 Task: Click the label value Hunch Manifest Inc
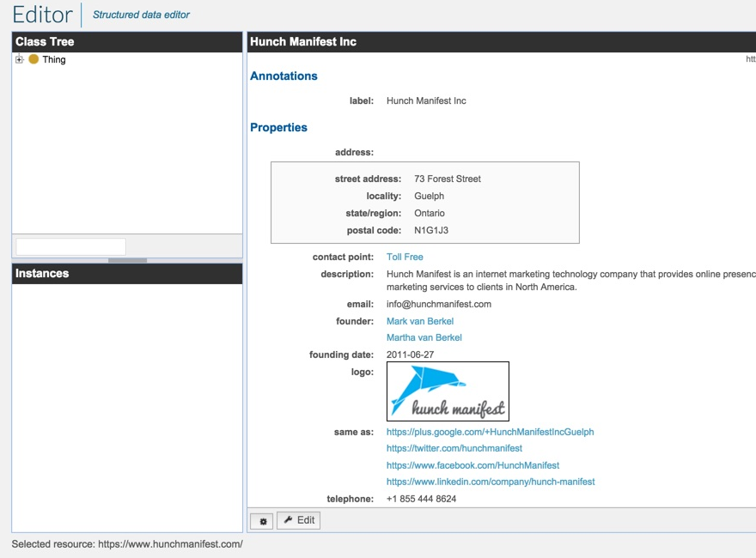(426, 100)
